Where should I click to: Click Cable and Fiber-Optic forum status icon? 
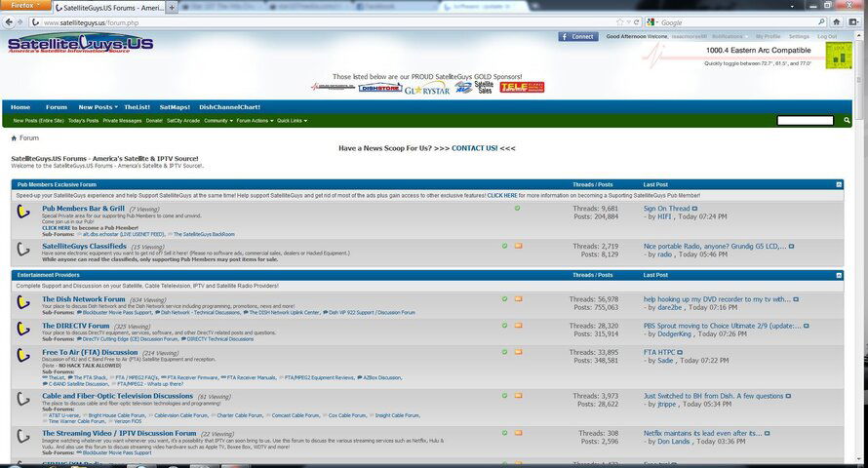point(22,399)
